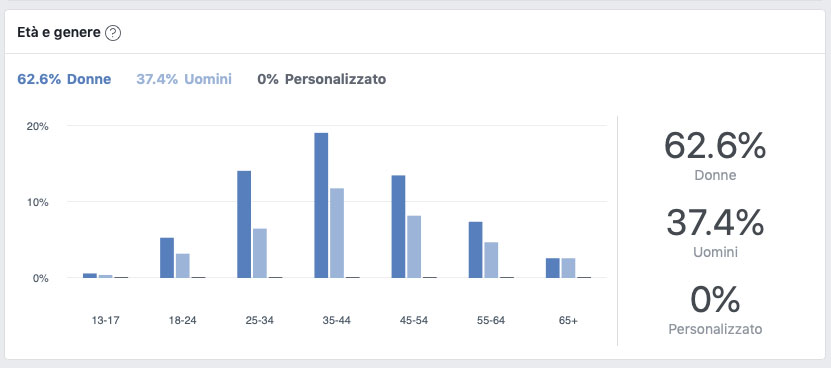Click the 65+ age axis label
831x368 pixels.
pyautogui.click(x=568, y=321)
